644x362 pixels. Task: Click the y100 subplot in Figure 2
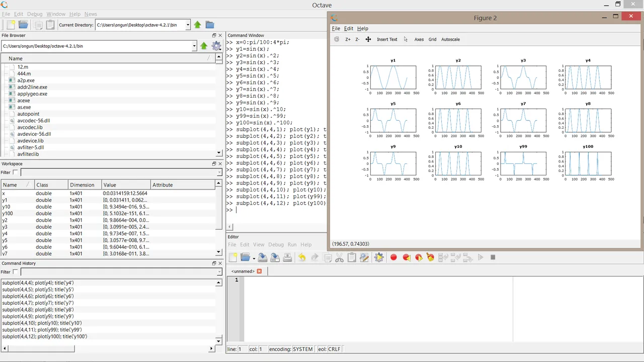588,164
